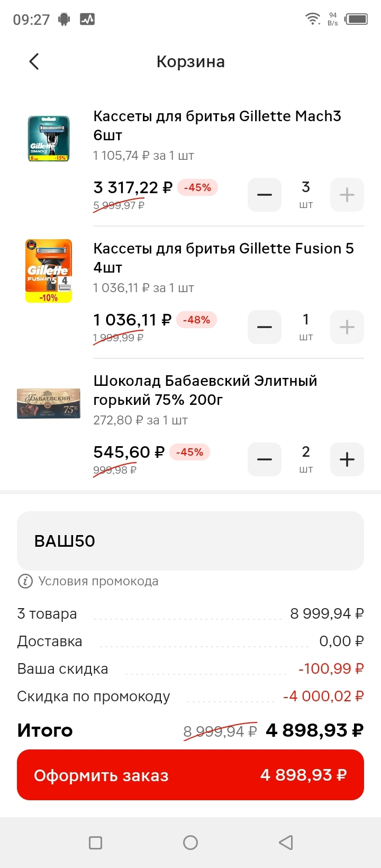Open the Gillette Fusion 5 product thumbnail
Screen dimensions: 381x868
(49, 271)
